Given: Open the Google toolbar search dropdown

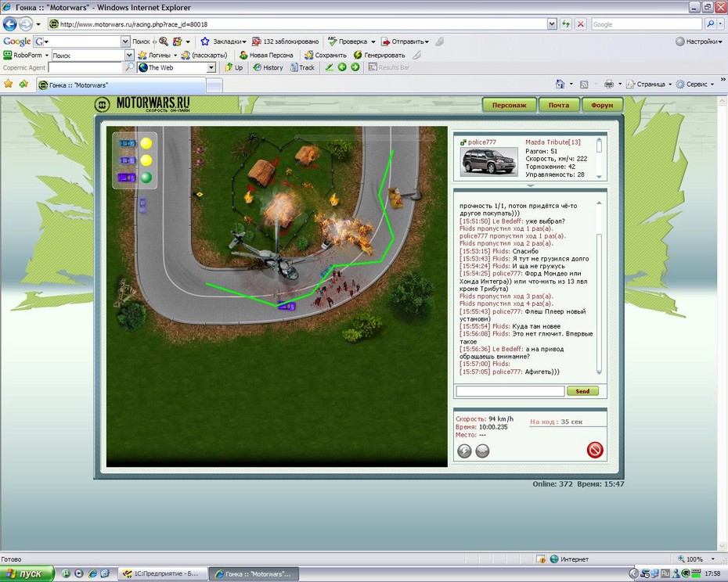Looking at the screenshot, I should (125, 41).
